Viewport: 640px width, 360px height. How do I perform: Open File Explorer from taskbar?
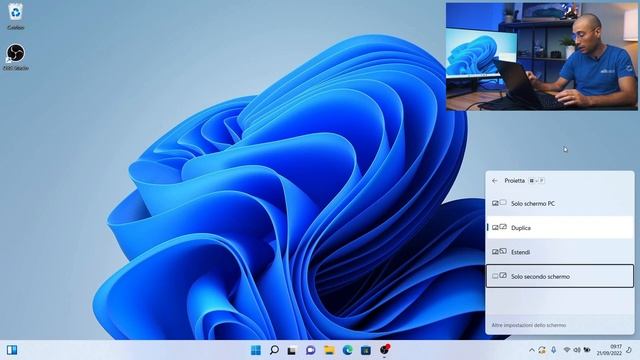(329, 350)
